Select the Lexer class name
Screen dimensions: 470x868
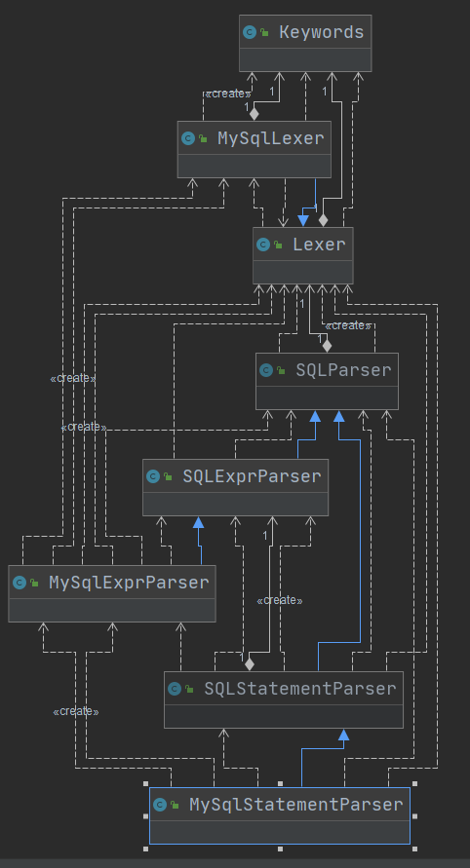click(x=319, y=245)
